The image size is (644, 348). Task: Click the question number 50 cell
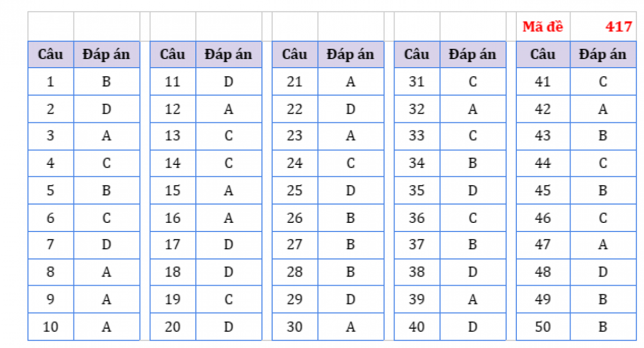pyautogui.click(x=543, y=327)
